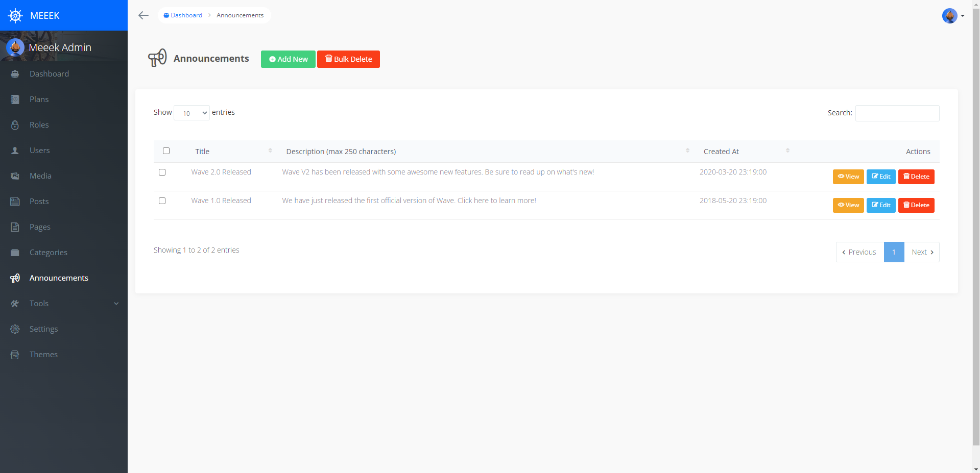Navigate to Users via the person icon
Image resolution: width=980 pixels, height=473 pixels.
15,150
